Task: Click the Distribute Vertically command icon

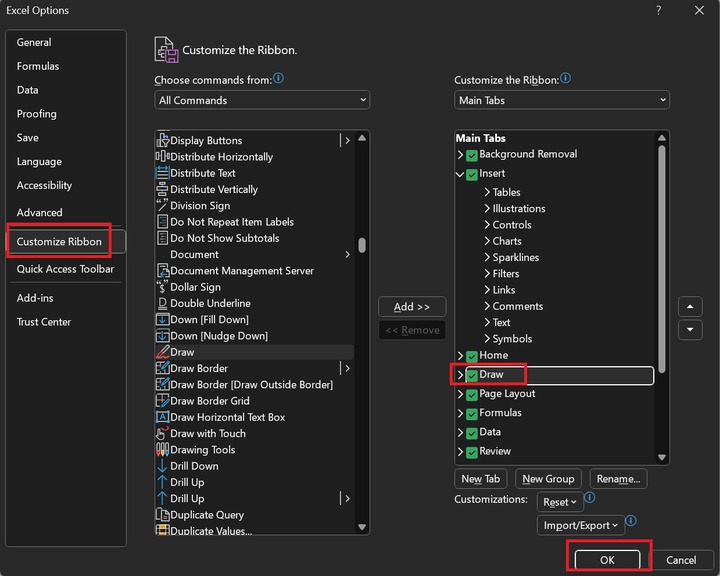Action: 162,189
